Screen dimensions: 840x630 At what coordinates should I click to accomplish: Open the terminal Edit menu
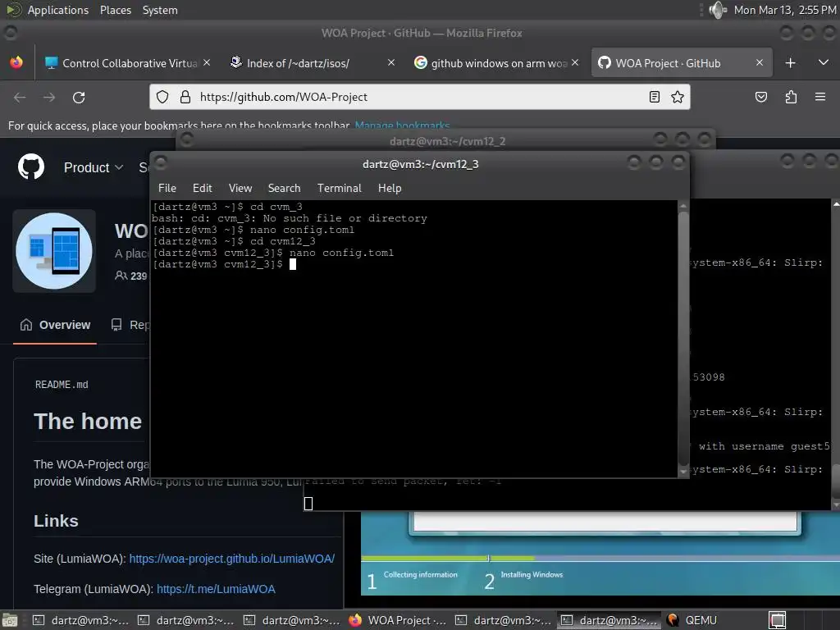pyautogui.click(x=203, y=188)
